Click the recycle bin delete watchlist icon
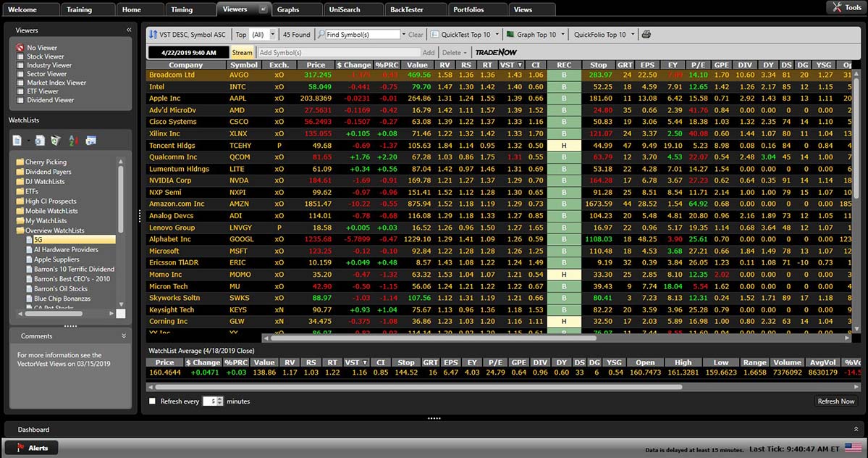 click(x=55, y=141)
